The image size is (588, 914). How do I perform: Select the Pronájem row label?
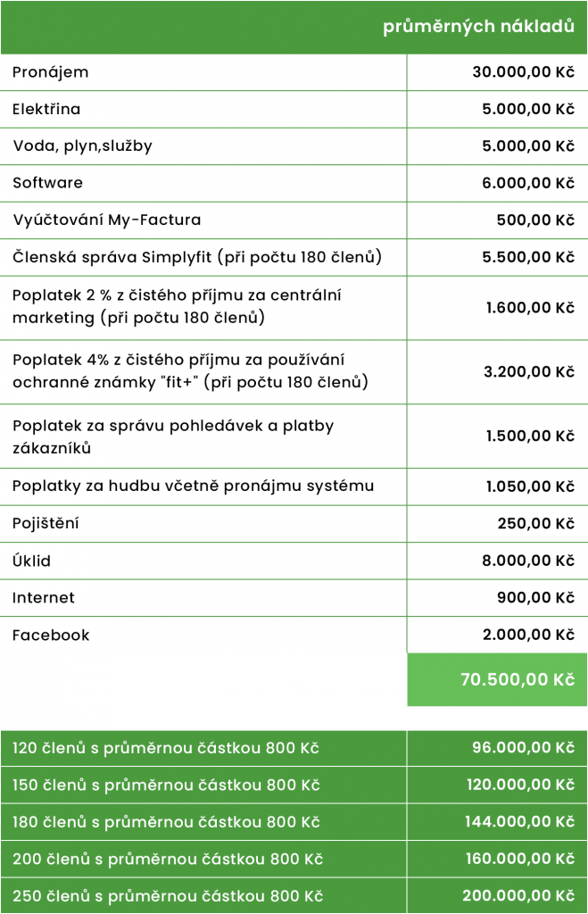point(51,72)
